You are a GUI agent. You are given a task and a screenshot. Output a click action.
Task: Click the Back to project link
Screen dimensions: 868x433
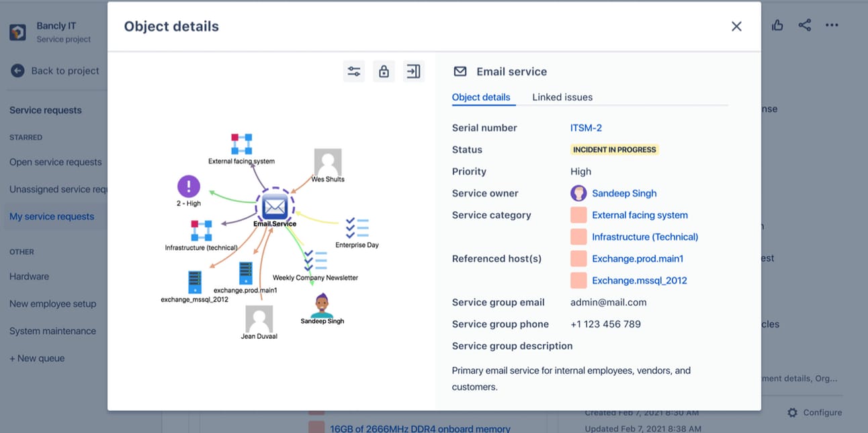pos(65,71)
